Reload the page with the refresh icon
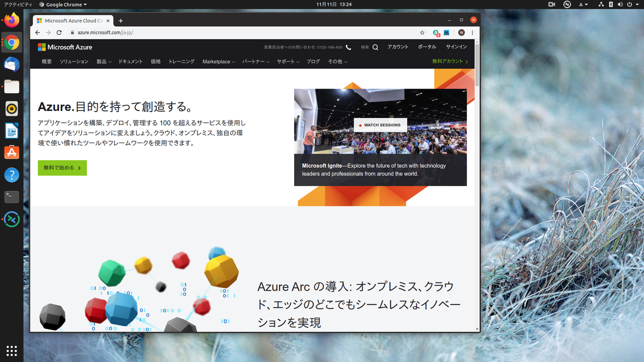The width and height of the screenshot is (644, 362). [x=58, y=32]
